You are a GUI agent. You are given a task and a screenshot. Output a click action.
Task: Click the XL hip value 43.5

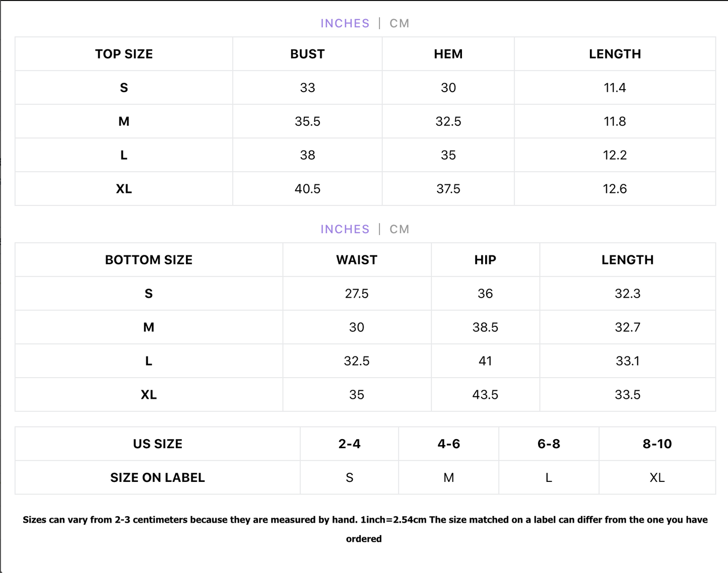[485, 395]
